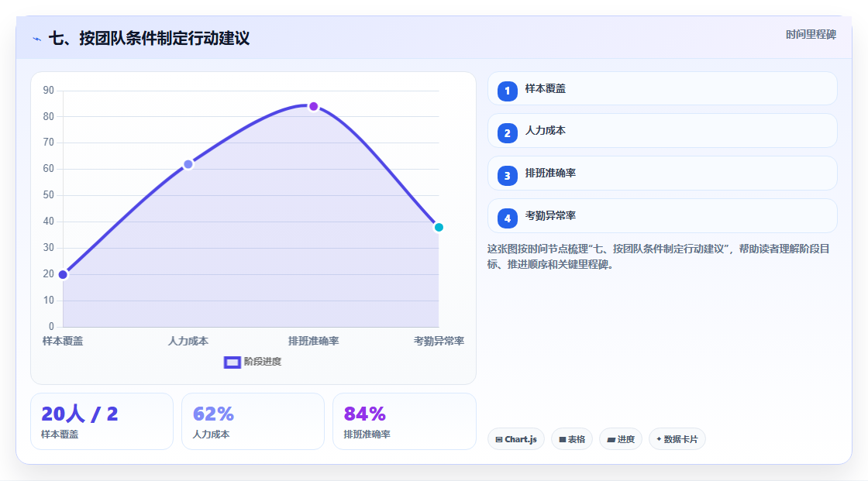Screen dimensions: 868x481
Task: Select the Chart.js tag
Action: [516, 439]
